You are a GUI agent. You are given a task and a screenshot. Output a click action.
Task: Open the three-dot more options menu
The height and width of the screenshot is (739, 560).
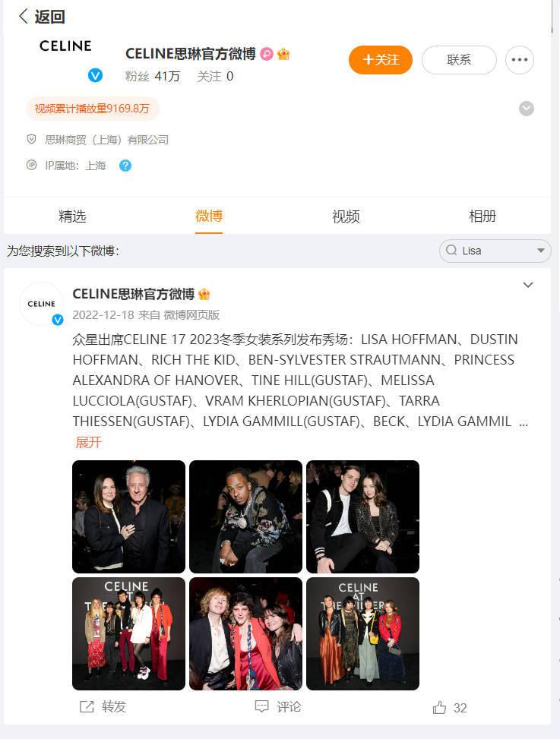(x=520, y=60)
